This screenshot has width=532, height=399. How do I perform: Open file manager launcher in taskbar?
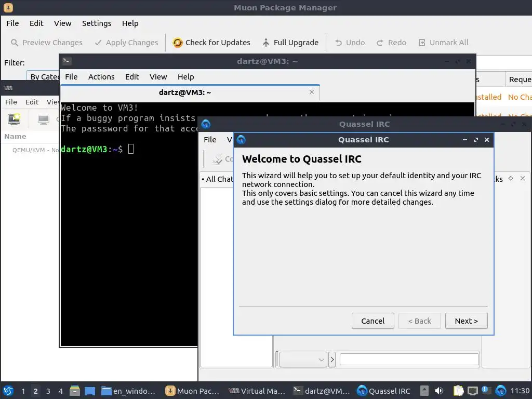pos(75,391)
